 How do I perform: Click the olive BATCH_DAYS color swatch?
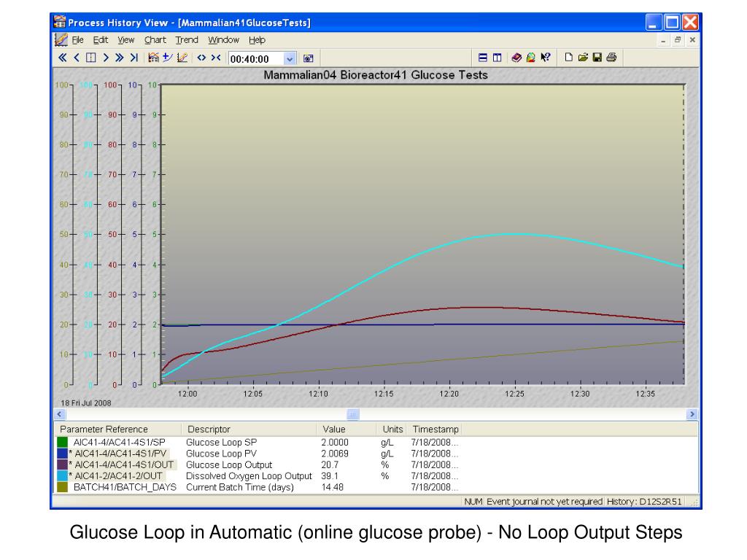coord(63,486)
